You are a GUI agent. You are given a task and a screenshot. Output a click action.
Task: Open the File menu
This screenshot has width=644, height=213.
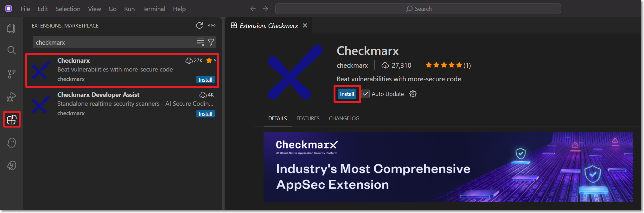pyautogui.click(x=25, y=9)
